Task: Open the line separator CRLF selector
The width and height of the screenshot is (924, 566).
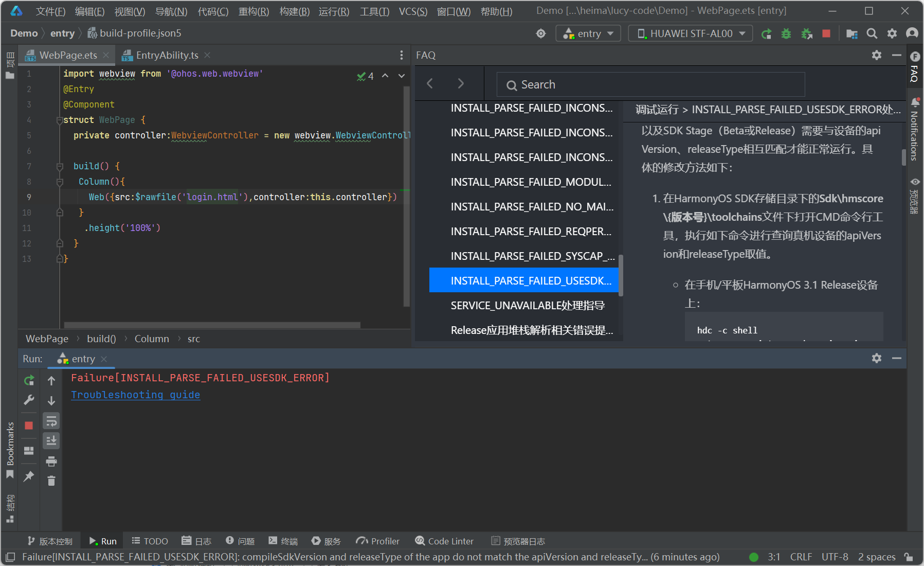Action: (x=801, y=557)
